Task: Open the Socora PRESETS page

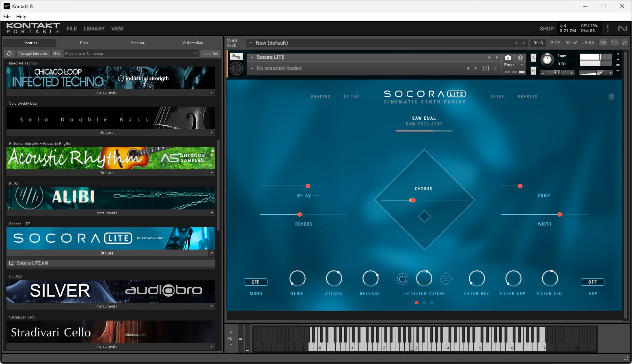Action: point(528,97)
